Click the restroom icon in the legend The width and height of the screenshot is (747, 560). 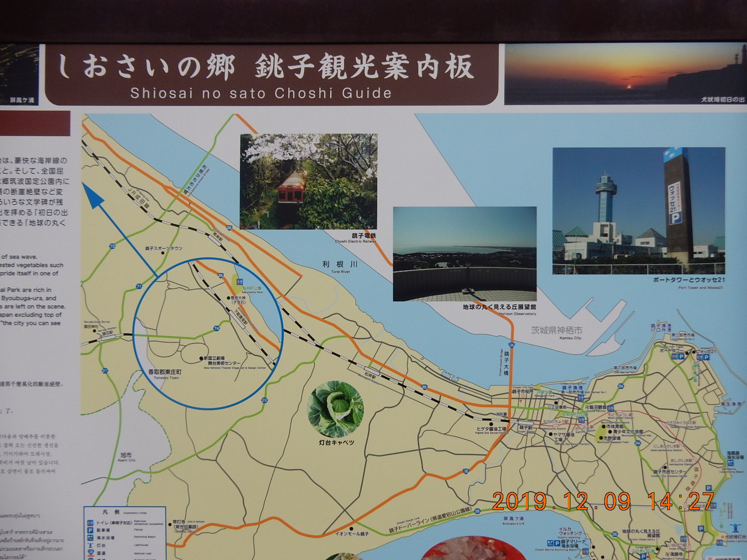(x=90, y=524)
